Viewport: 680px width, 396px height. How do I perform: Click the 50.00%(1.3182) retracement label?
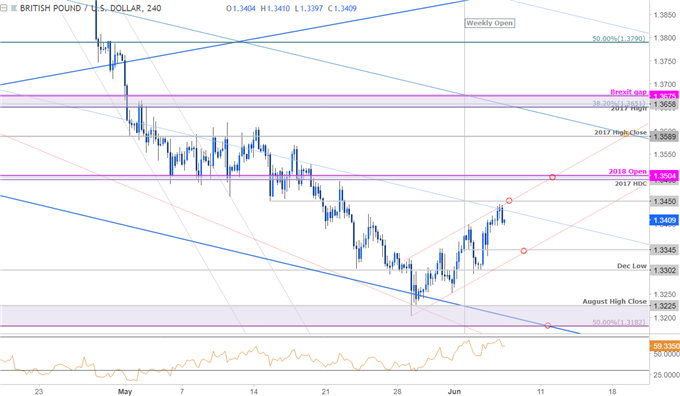[618, 322]
